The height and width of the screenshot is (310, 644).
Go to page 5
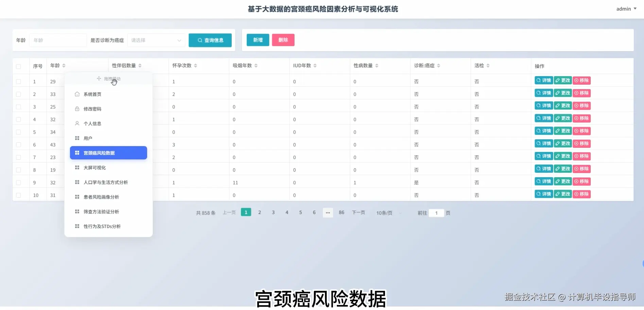300,212
